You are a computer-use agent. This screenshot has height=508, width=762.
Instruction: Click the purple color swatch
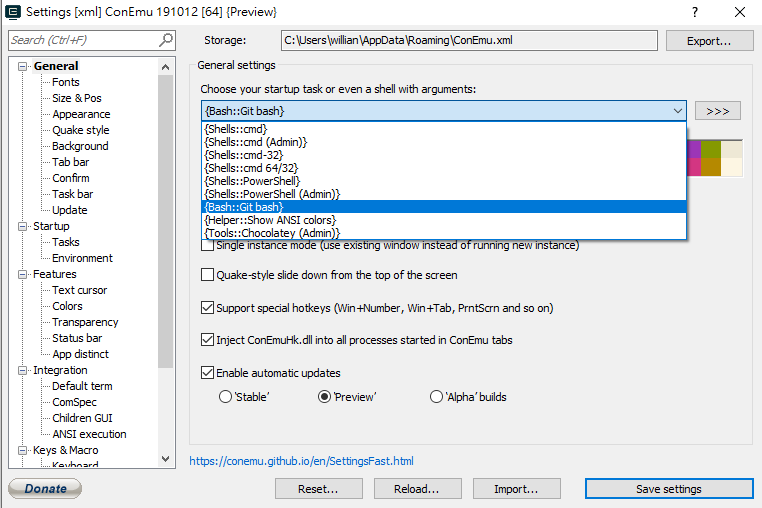(x=694, y=149)
